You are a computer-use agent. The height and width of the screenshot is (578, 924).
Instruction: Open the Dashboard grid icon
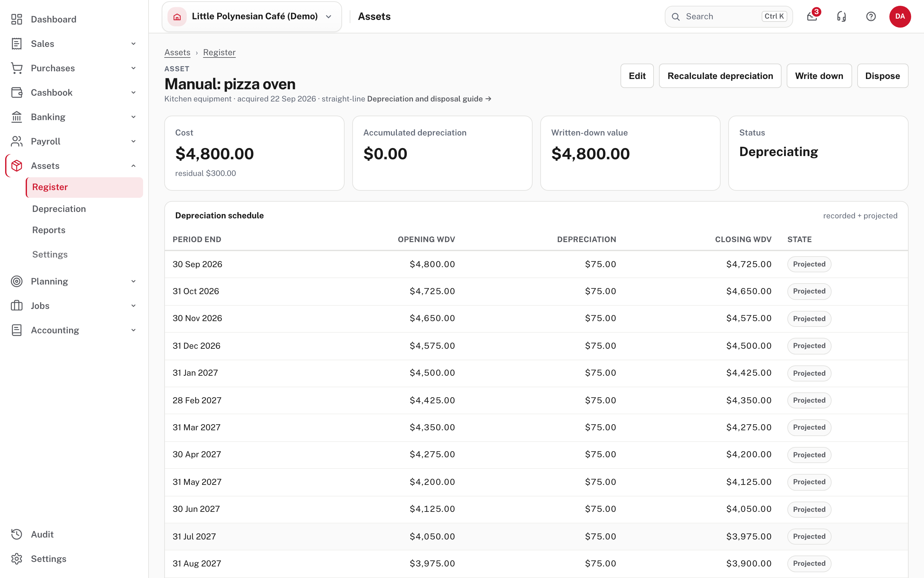[16, 19]
